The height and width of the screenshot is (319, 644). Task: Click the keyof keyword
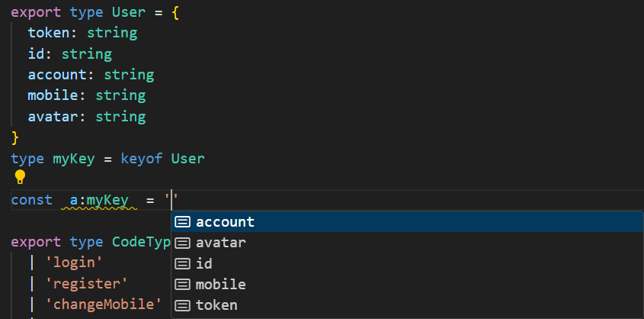click(x=141, y=159)
